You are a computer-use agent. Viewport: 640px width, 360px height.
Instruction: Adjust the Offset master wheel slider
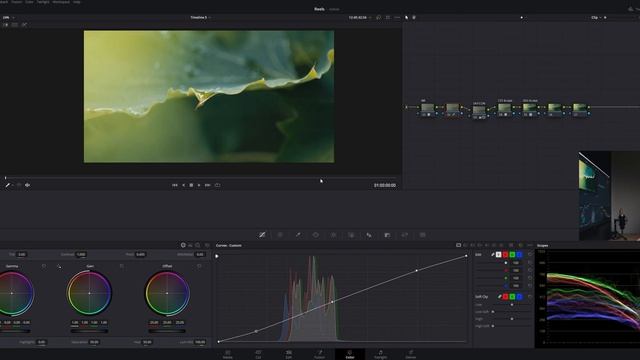point(167,331)
